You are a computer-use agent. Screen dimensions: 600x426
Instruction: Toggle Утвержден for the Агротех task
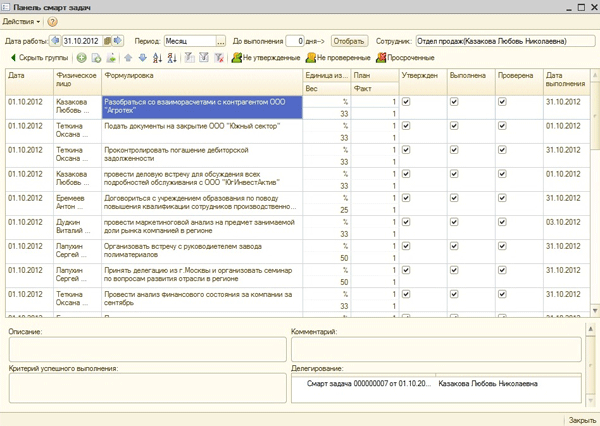[x=406, y=102]
